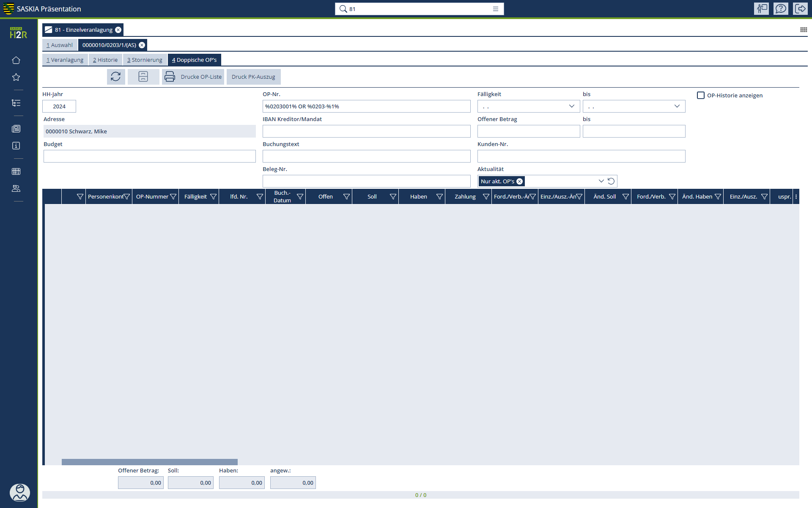Expand the Fälligkeit bis date dropdown
Viewport: 812px width, 508px height.
tap(677, 106)
